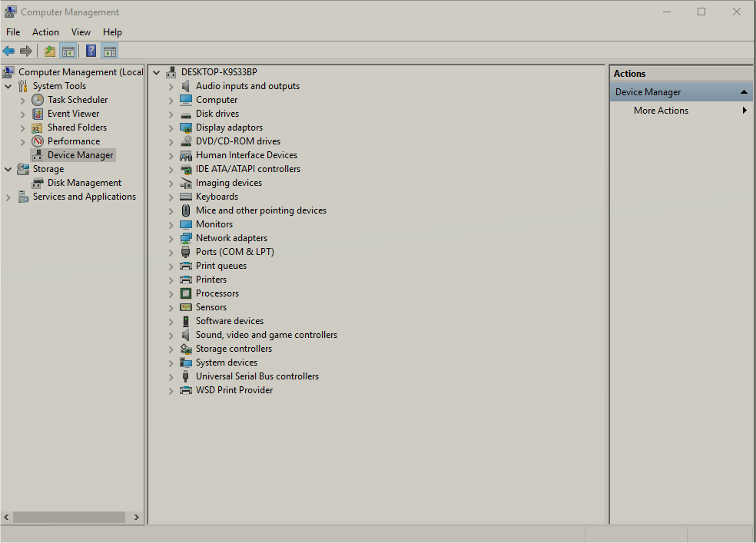Click the Mice and other pointing devices icon
756x543 pixels.
point(186,210)
